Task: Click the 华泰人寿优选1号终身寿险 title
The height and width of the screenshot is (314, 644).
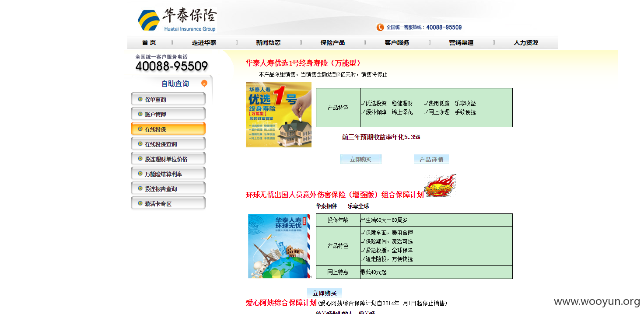Action: point(303,63)
